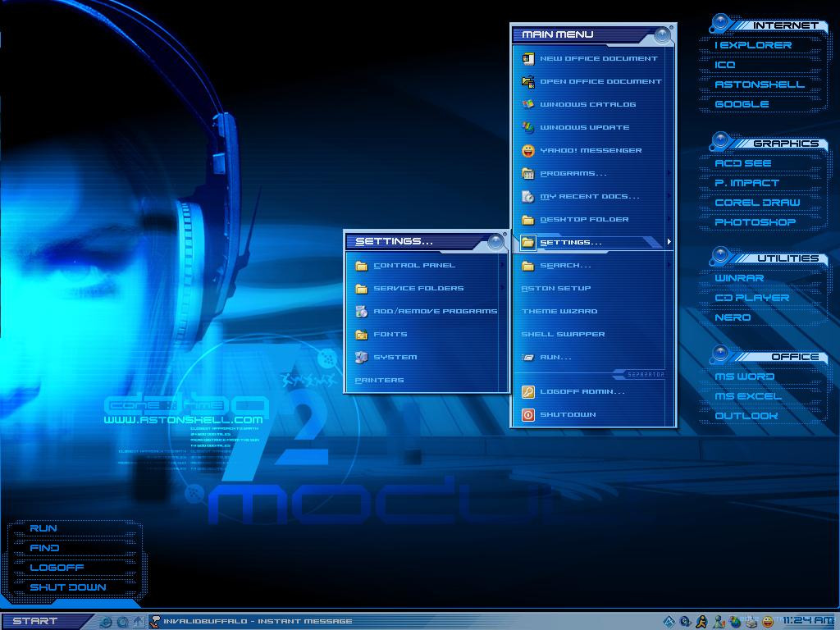The width and height of the screenshot is (840, 630).
Task: Click the Run... icon in Main Menu
Action: [x=528, y=358]
